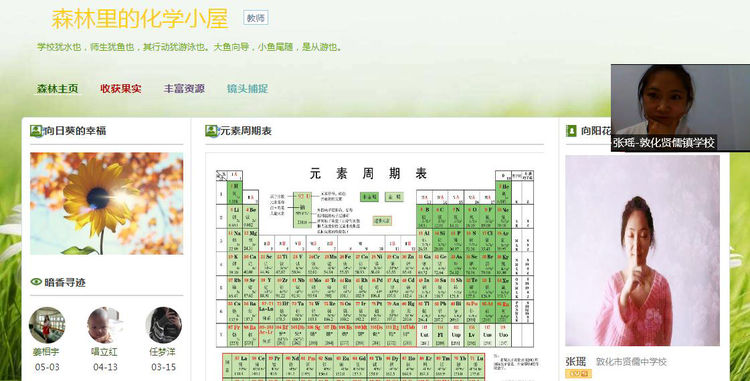Click the 张瑶 profile name
The image size is (750, 381).
pos(576,361)
